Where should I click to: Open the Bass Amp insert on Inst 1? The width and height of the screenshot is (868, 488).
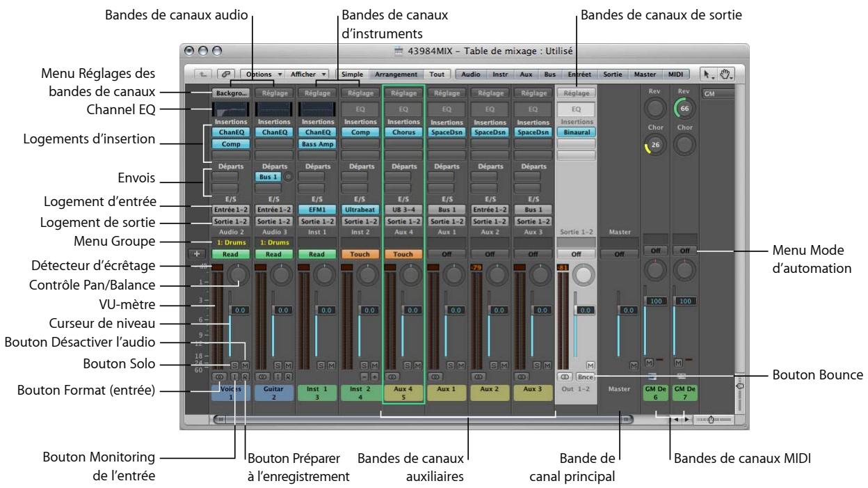pos(317,144)
